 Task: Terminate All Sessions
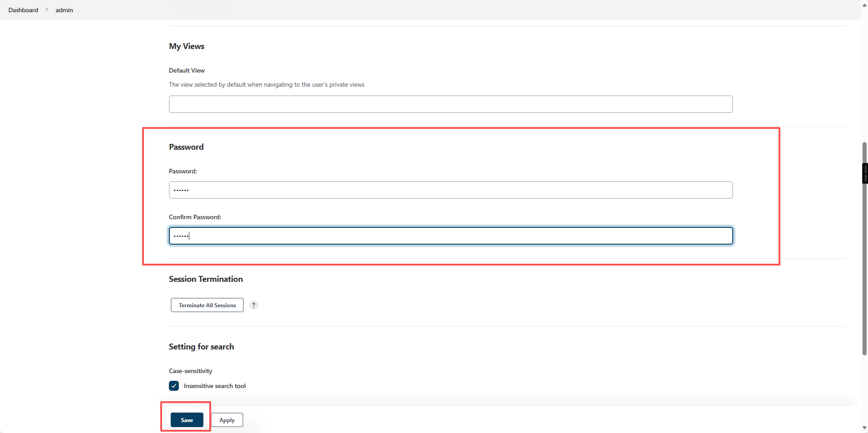[207, 305]
